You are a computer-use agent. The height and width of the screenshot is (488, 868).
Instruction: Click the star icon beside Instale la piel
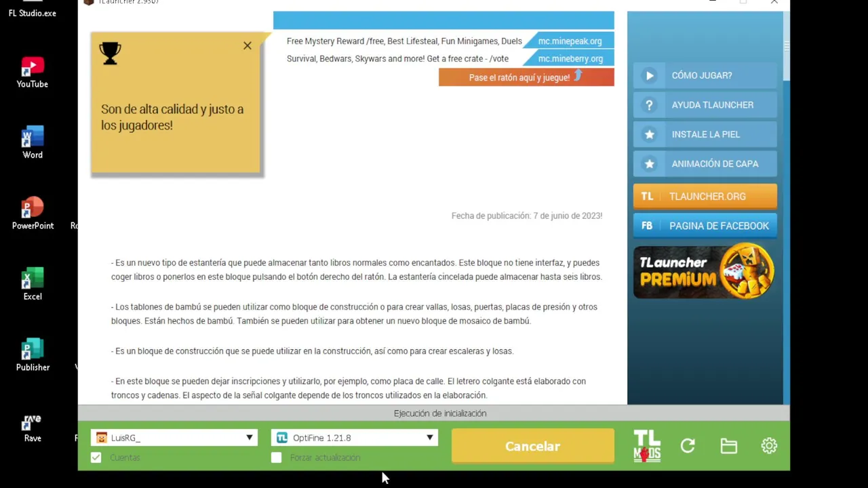[x=650, y=134]
